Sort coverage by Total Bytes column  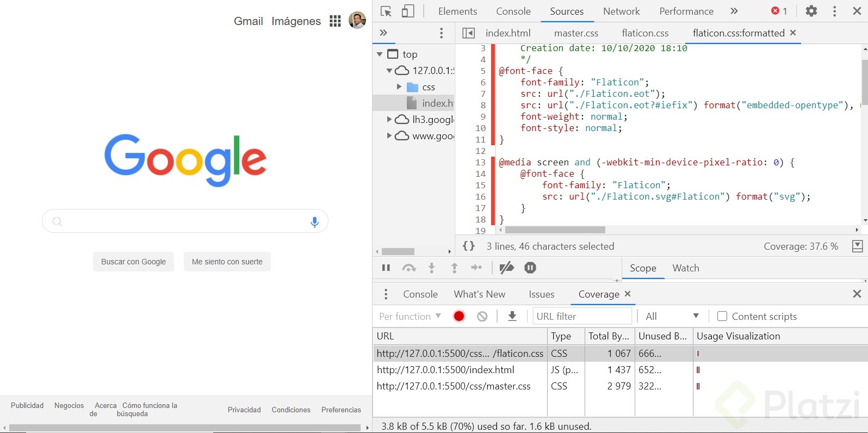(609, 336)
